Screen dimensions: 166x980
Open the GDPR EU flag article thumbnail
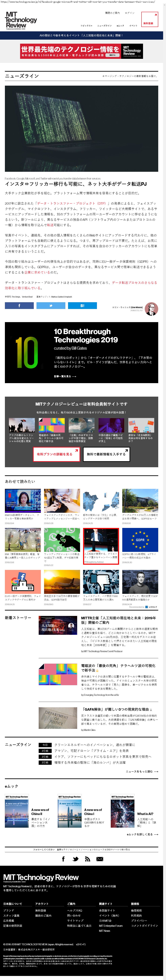click(x=140, y=540)
